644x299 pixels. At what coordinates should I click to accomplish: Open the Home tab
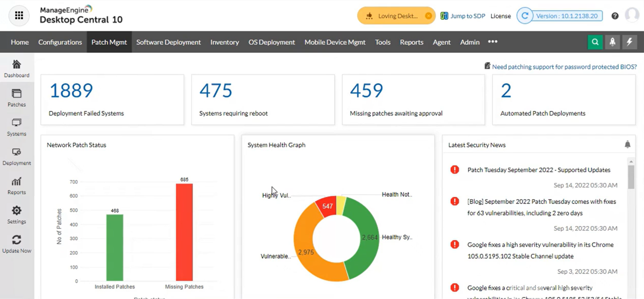coord(20,42)
